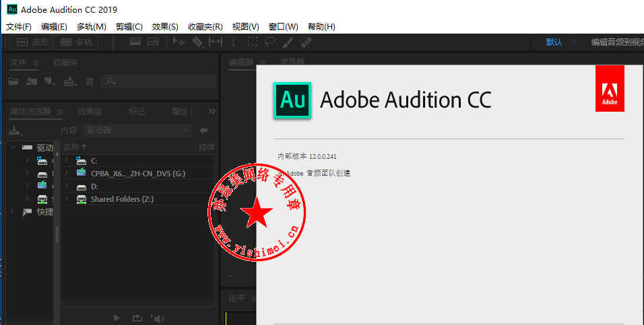
Task: Select the Shared Folders (Z:) entry
Action: (x=122, y=199)
